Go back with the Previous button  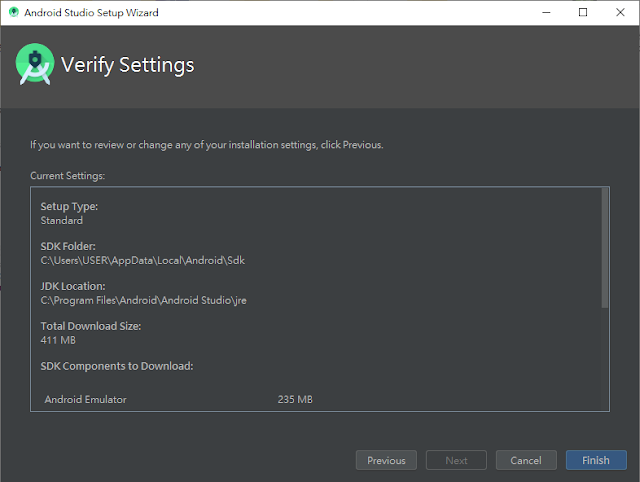click(x=386, y=460)
